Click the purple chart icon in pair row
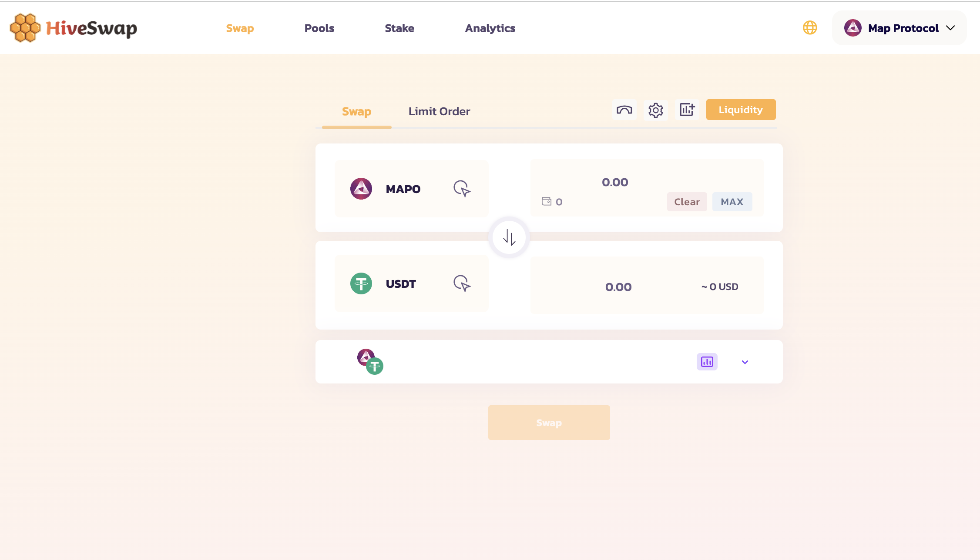Screen dimensions: 980x560 tap(707, 362)
